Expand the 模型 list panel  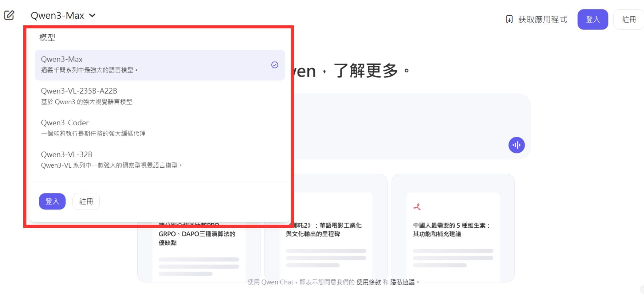(x=47, y=37)
